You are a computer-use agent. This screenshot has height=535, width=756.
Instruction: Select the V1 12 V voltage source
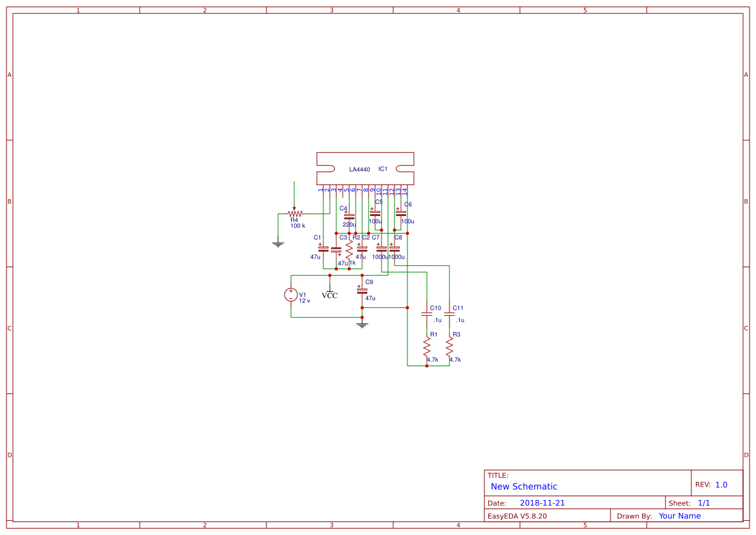tap(291, 295)
